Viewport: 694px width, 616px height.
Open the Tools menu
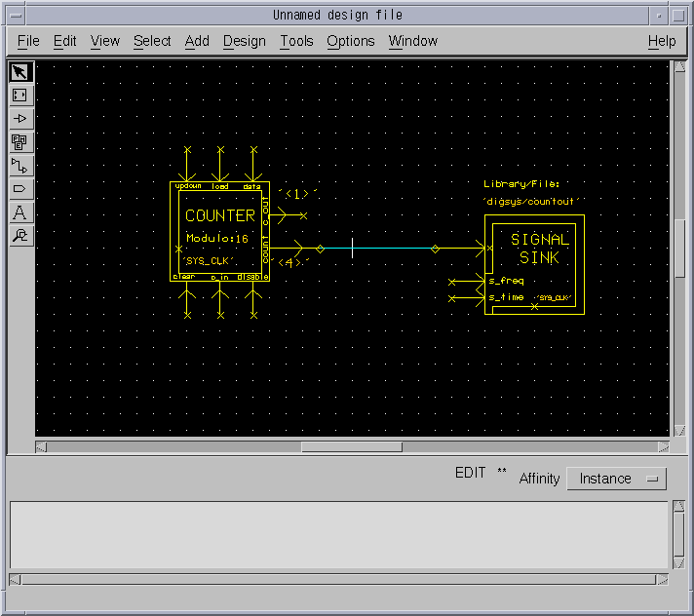(296, 41)
